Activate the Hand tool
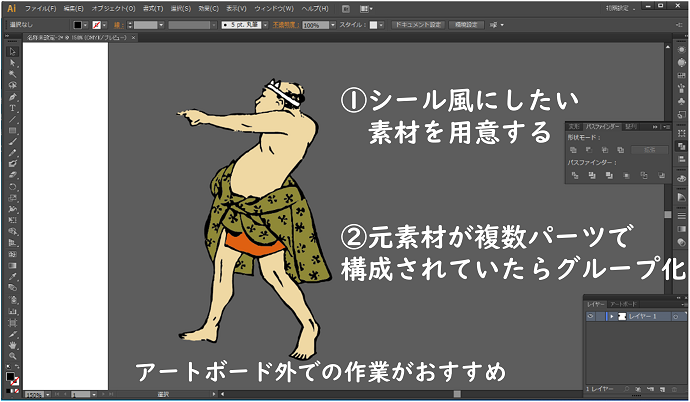The image size is (690, 402). click(x=12, y=345)
